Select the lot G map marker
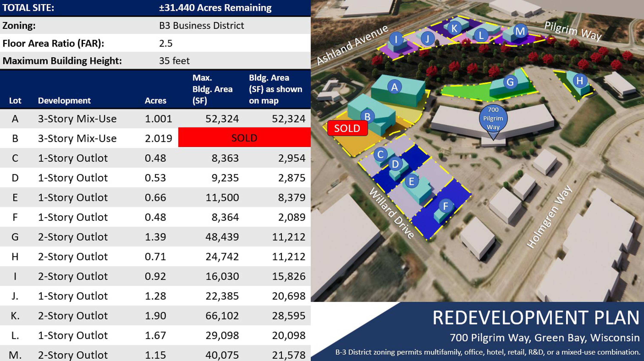This screenshot has width=644, height=361. click(510, 82)
